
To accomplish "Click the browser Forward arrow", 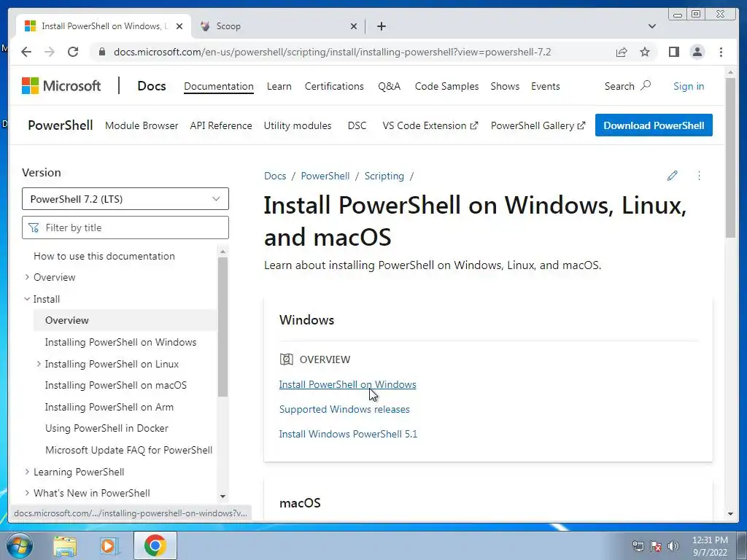I will pyautogui.click(x=50, y=52).
